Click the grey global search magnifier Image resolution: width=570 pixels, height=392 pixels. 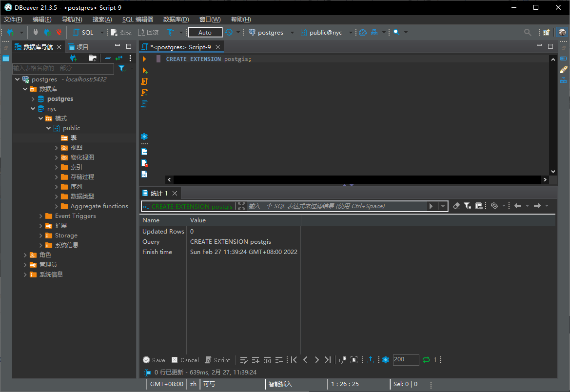(528, 32)
